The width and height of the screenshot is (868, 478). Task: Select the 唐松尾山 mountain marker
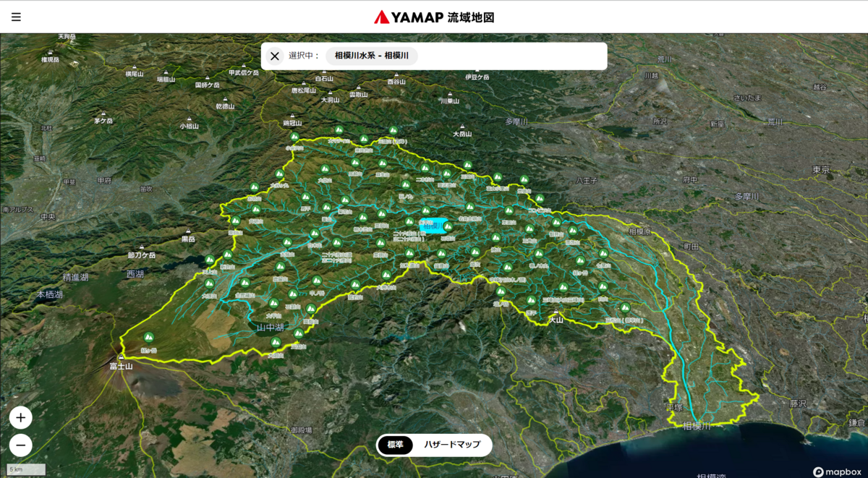pyautogui.click(x=305, y=88)
